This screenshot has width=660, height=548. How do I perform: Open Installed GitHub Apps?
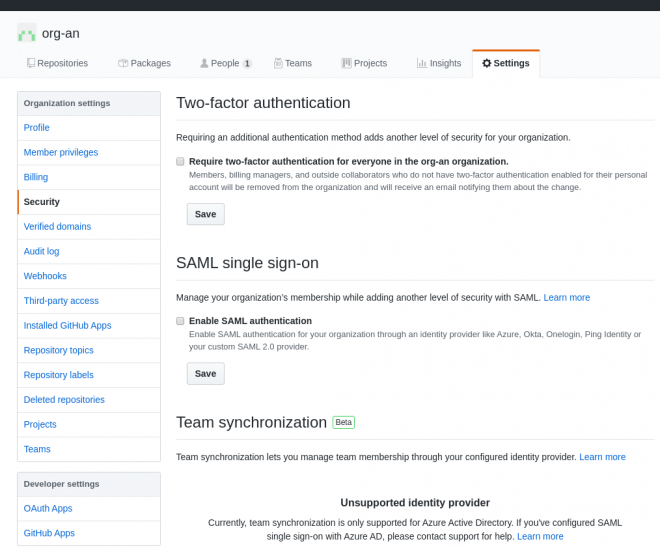pos(89,325)
